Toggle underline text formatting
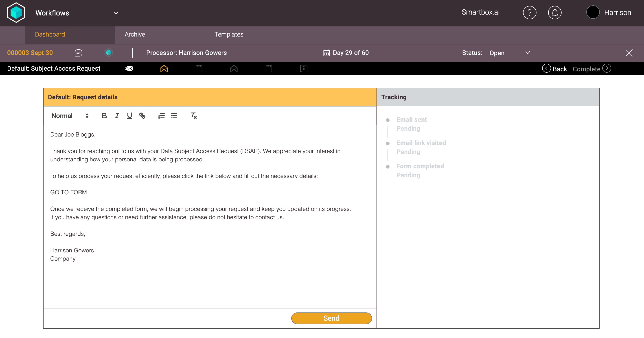644x338 pixels. pyautogui.click(x=129, y=116)
